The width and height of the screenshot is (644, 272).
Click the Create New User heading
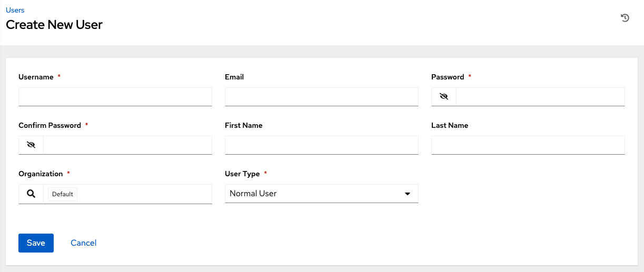coord(54,24)
